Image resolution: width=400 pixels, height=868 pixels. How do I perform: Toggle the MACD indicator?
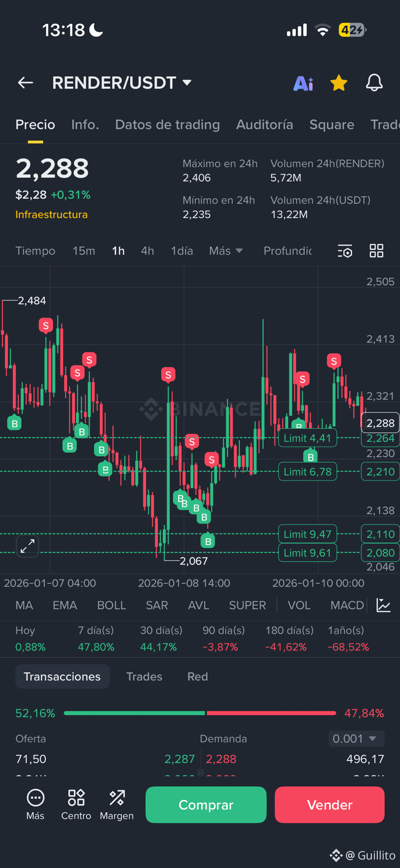click(347, 605)
